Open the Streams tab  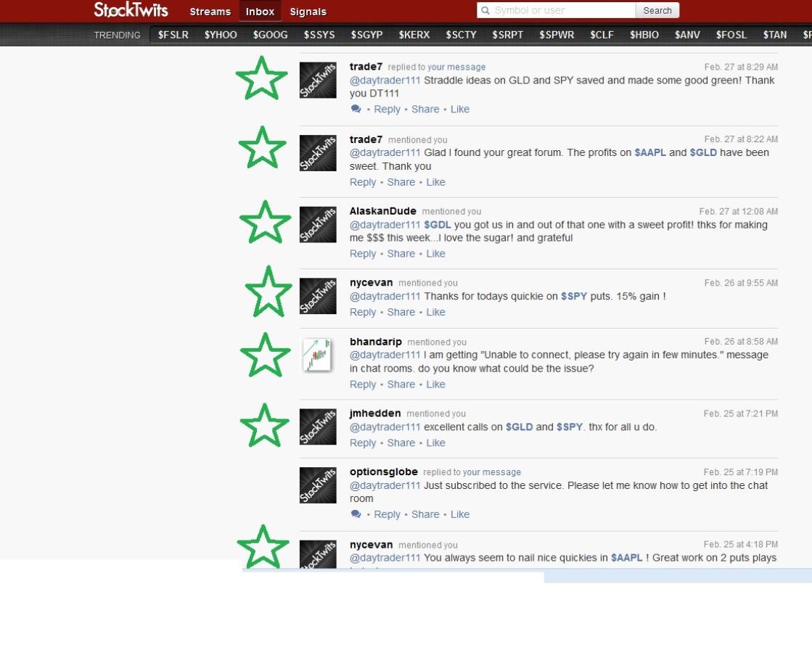pos(210,12)
